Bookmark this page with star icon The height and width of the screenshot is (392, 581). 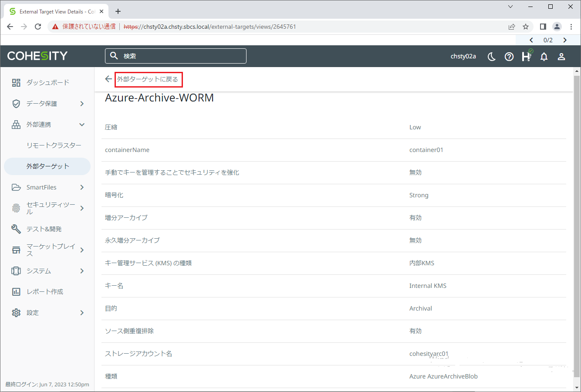coord(526,27)
